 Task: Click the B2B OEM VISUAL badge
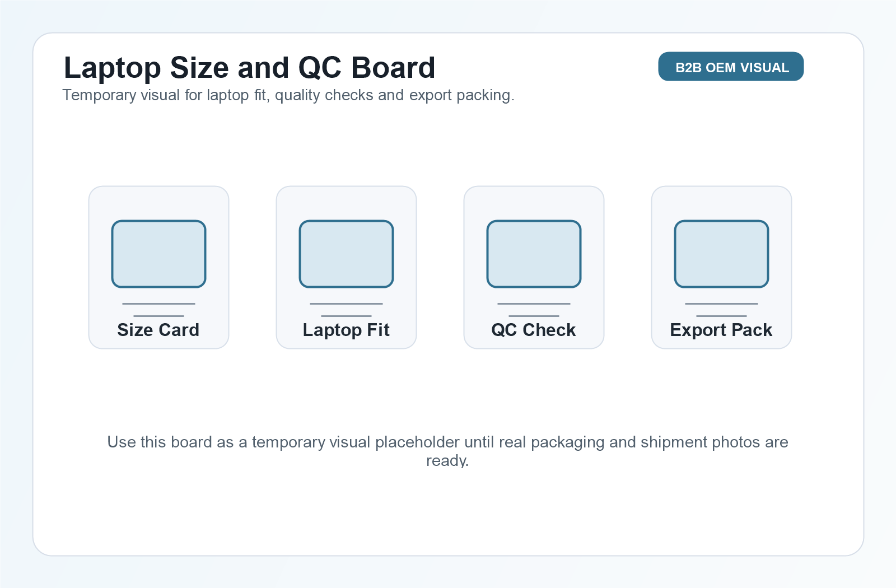731,67
